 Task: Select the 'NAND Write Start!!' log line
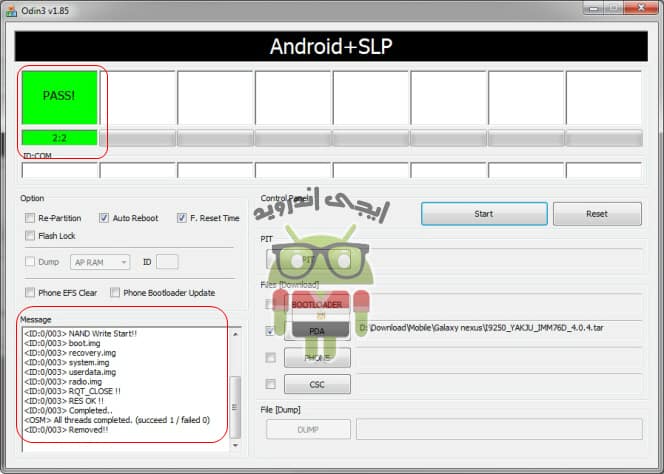[80, 334]
